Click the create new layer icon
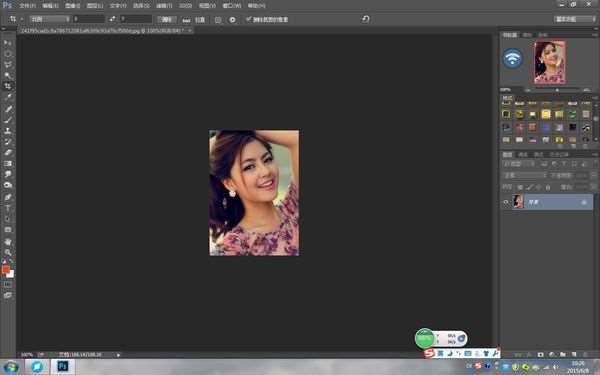 [574, 355]
